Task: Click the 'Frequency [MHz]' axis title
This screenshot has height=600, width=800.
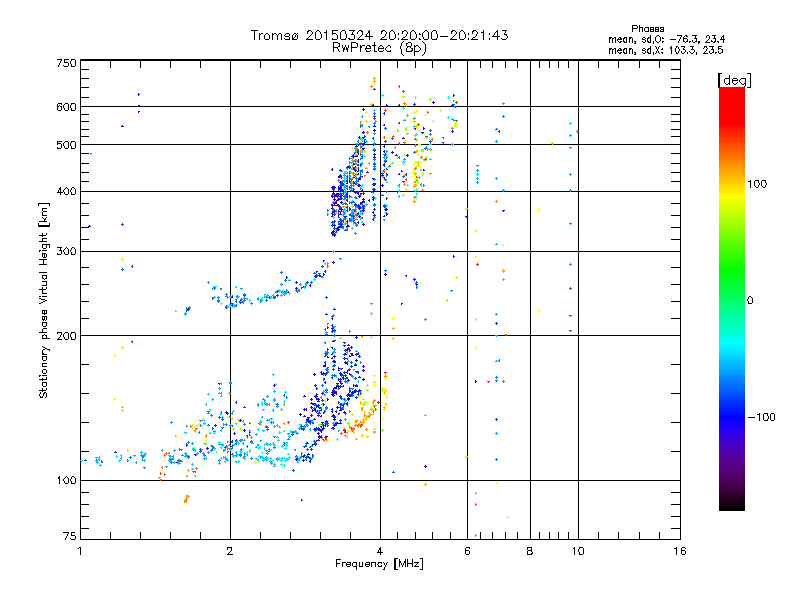Action: 379,564
